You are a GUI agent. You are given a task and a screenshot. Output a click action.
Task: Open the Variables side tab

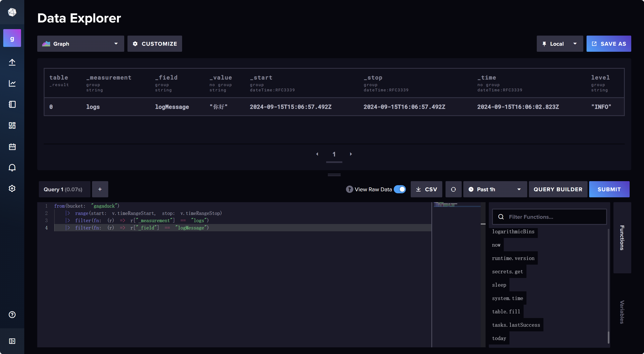point(622,312)
